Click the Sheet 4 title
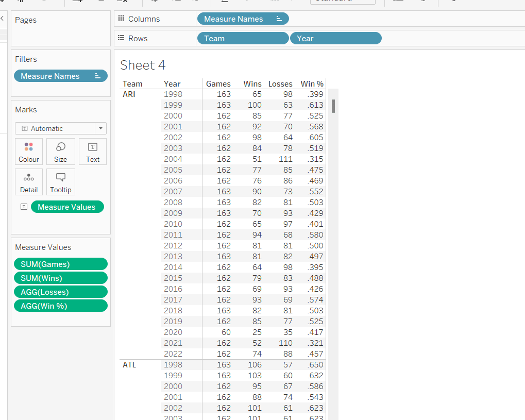The image size is (525, 420). (x=143, y=65)
